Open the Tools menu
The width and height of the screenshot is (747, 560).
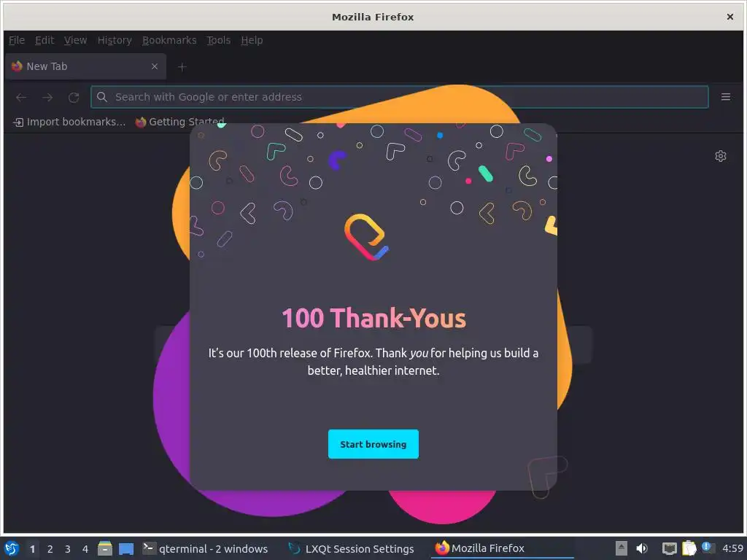[218, 41]
